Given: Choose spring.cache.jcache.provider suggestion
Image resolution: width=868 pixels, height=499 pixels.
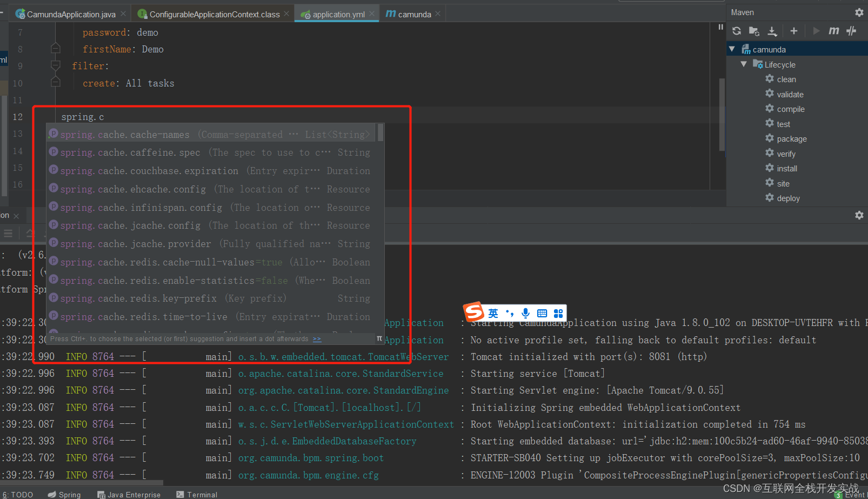Looking at the screenshot, I should 212,244.
